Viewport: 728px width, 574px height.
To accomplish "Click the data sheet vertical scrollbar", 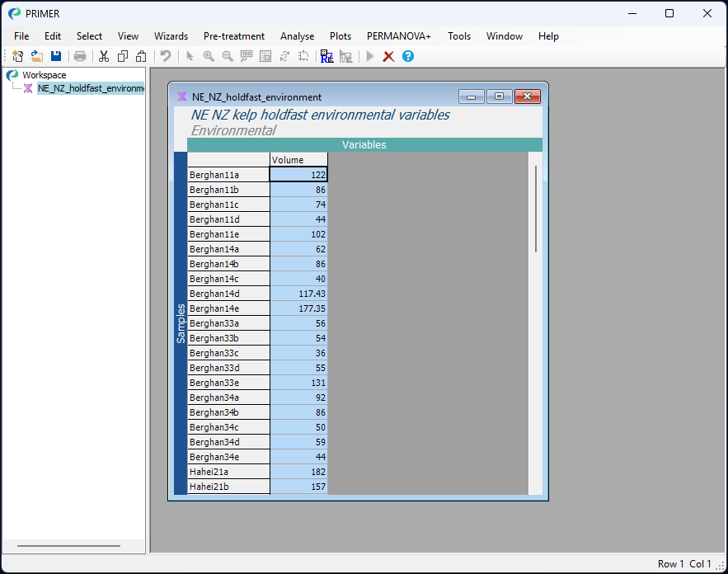I will (x=536, y=209).
